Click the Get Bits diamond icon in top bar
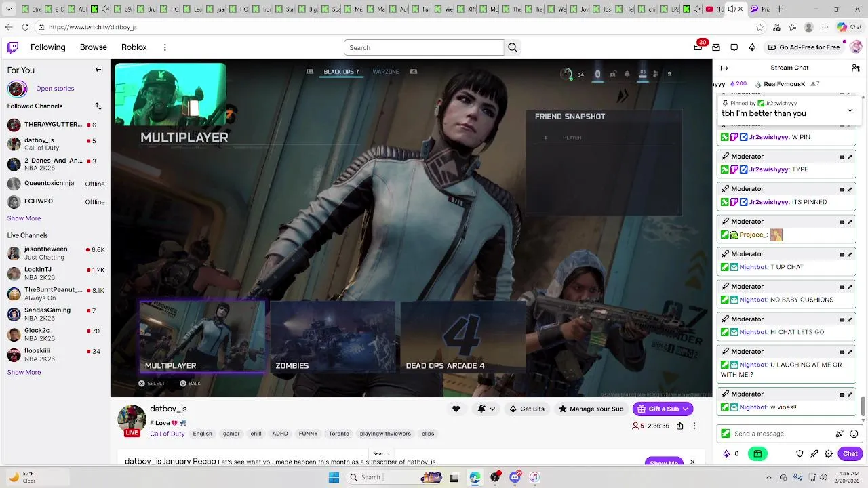The image size is (868, 488). coord(752,47)
